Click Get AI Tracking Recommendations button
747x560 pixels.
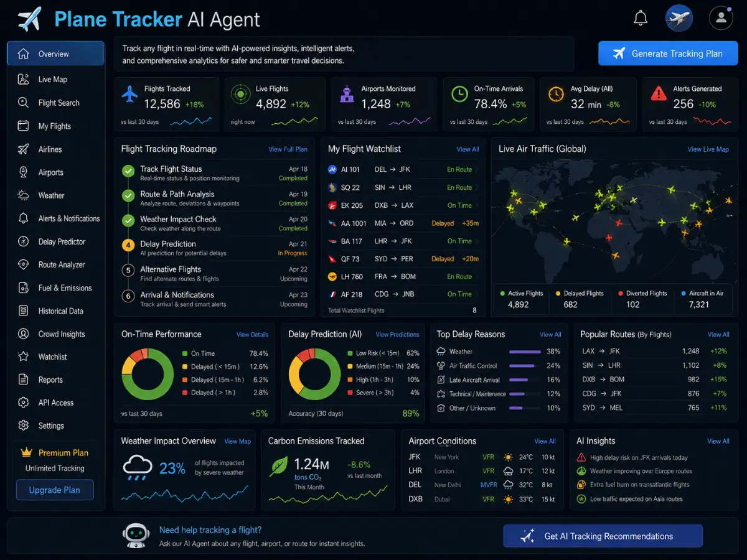pos(603,536)
